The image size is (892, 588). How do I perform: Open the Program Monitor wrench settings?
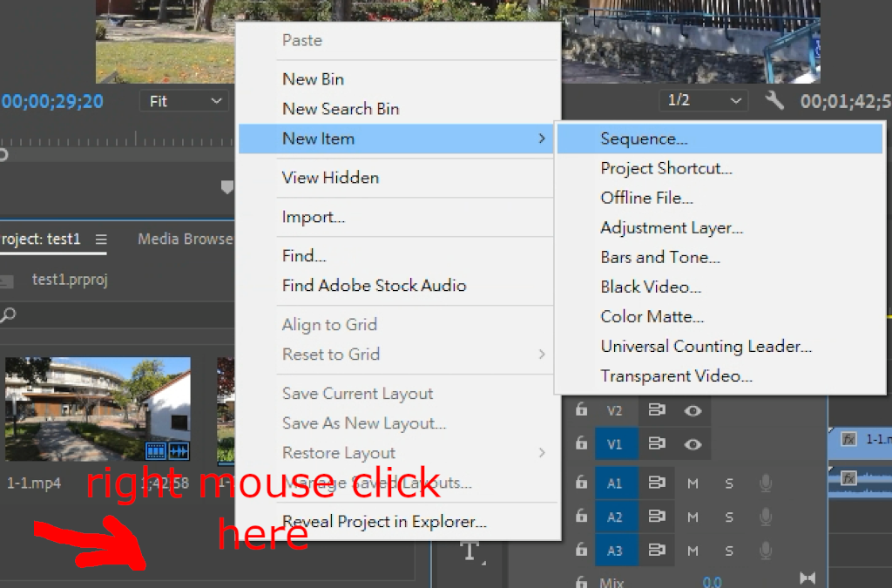pos(774,101)
